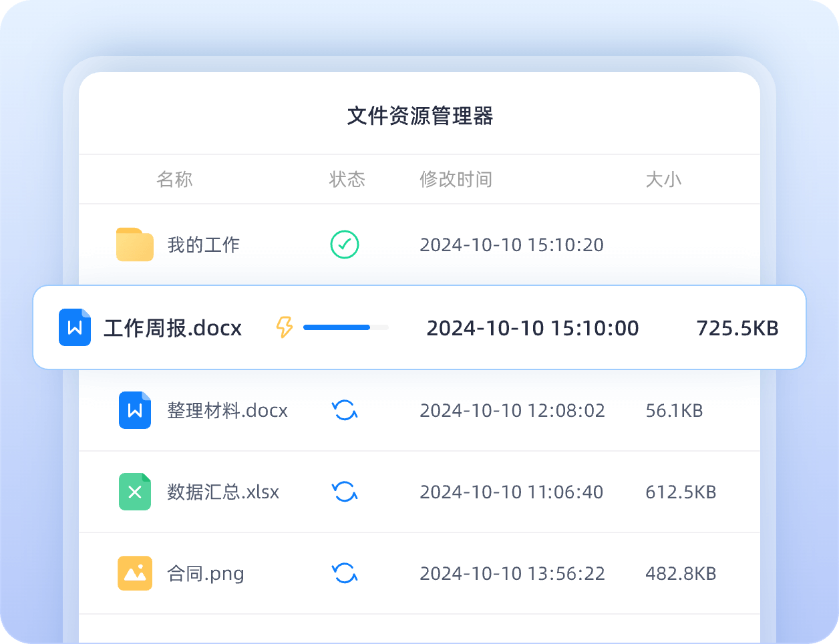Click the green synced checkmark status icon
839x644 pixels.
click(x=345, y=245)
